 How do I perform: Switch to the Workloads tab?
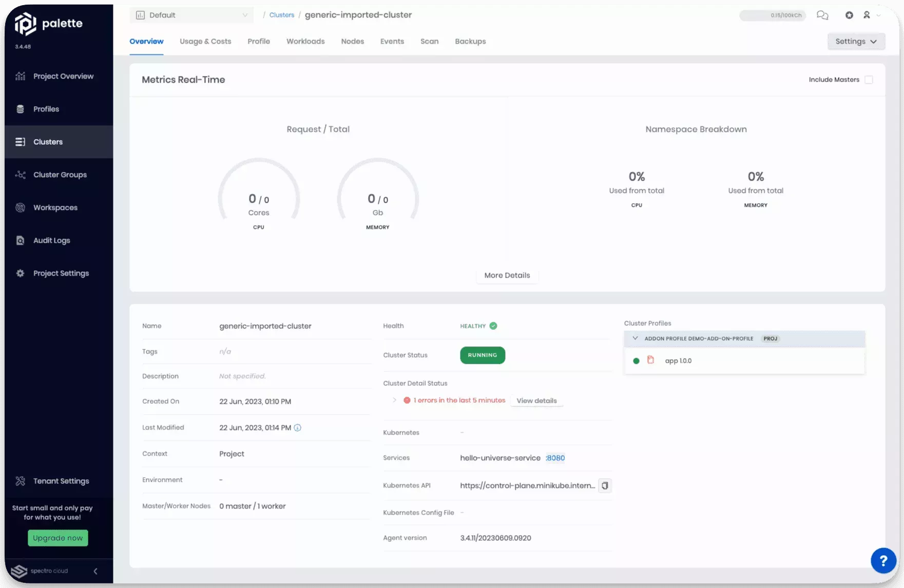click(305, 41)
